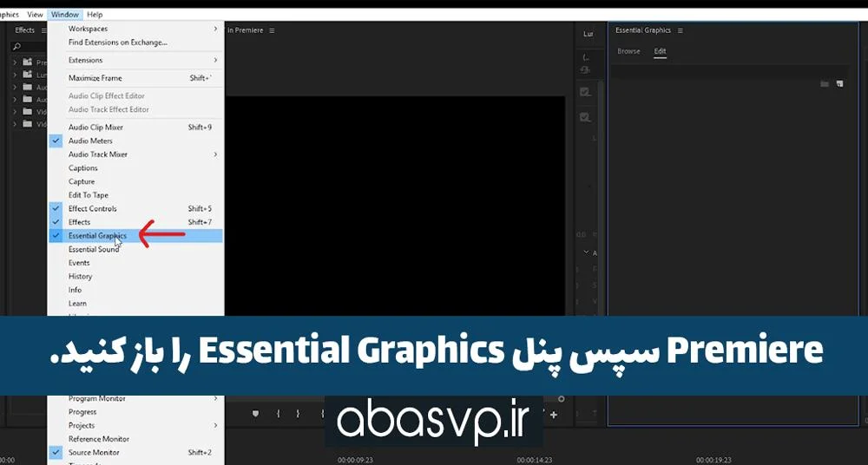Image resolution: width=868 pixels, height=465 pixels.
Task: Click the Mark Out brace icon
Action: click(298, 414)
